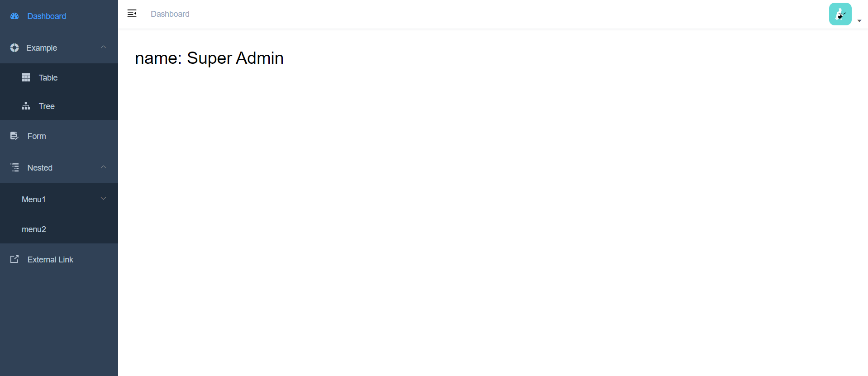Image resolution: width=868 pixels, height=376 pixels.
Task: Open the Table menu item
Action: point(48,78)
